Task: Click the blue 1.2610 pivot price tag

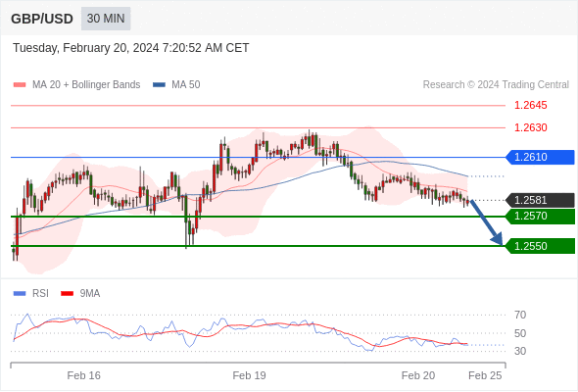Action: click(x=540, y=157)
